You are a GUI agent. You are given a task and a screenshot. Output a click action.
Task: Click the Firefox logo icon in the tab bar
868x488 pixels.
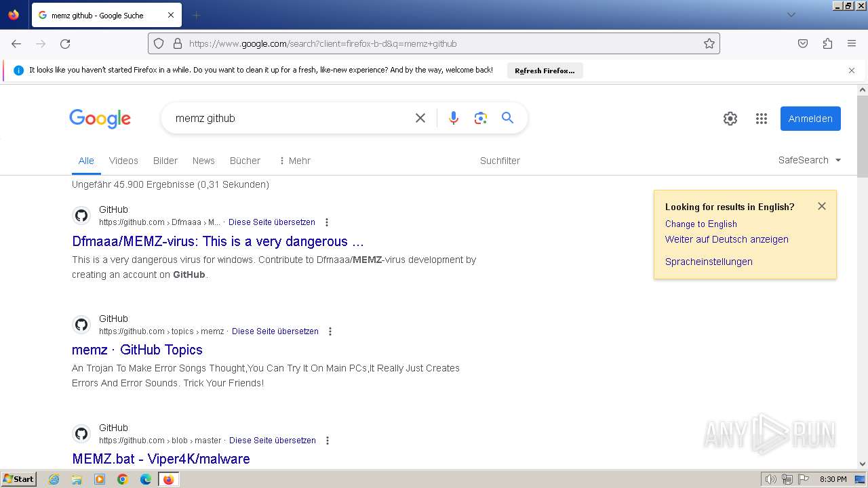pos(14,15)
